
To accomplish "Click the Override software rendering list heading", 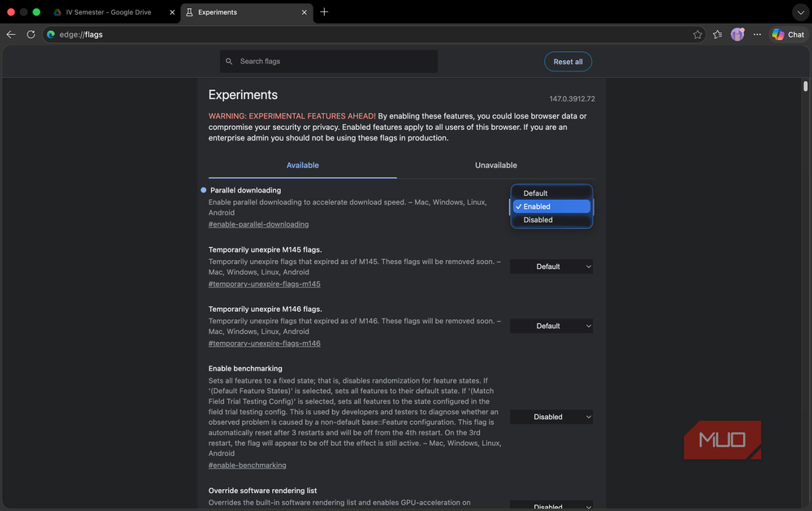I will 262,491.
